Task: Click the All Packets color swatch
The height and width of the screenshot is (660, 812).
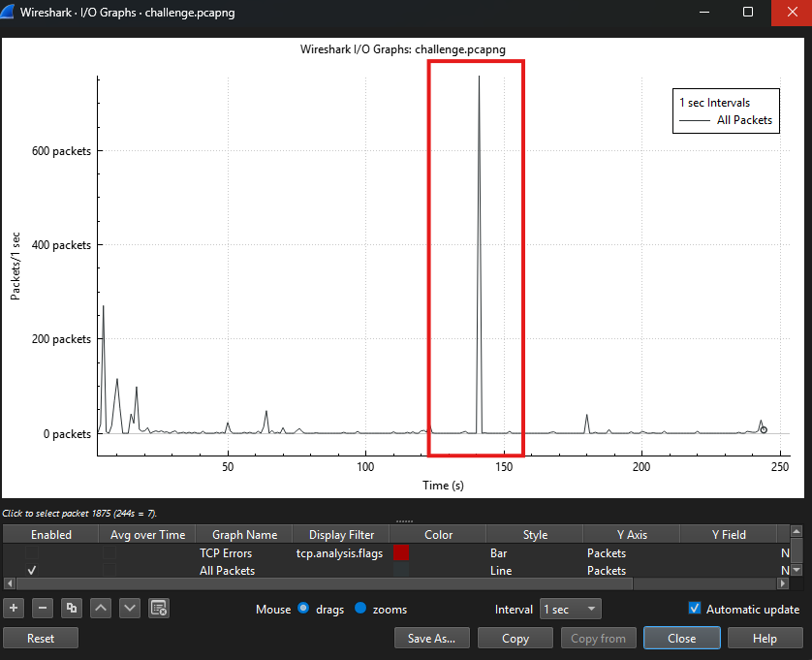Action: coord(401,570)
